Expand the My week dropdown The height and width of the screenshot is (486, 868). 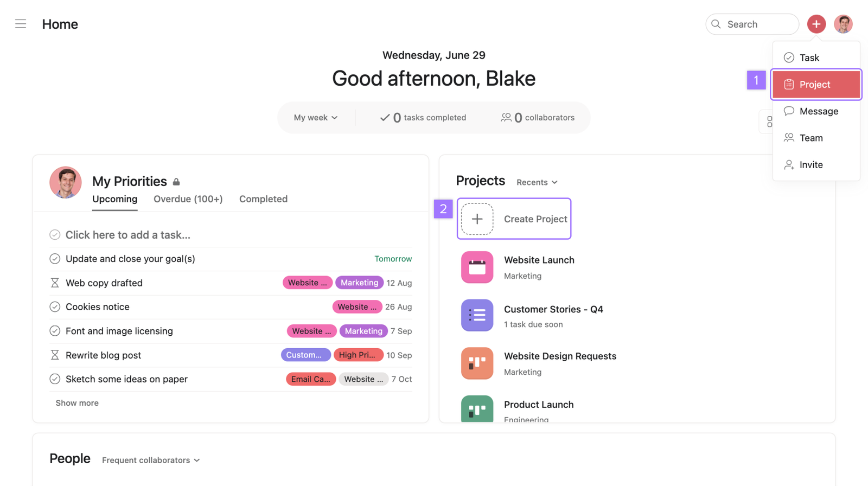point(316,118)
